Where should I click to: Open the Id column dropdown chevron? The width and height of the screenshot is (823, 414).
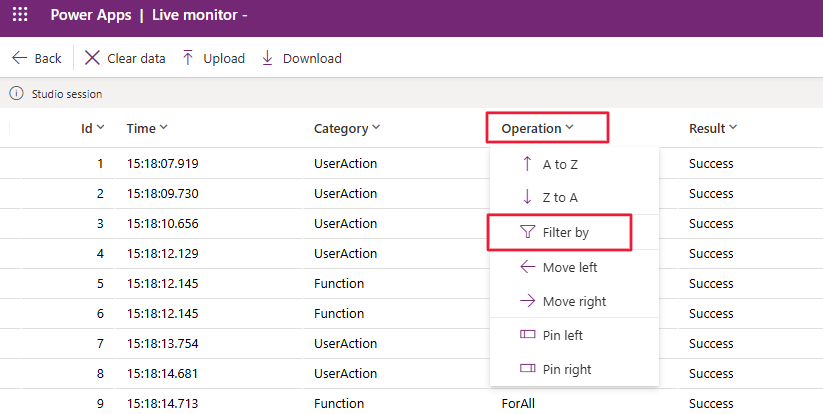click(x=100, y=127)
